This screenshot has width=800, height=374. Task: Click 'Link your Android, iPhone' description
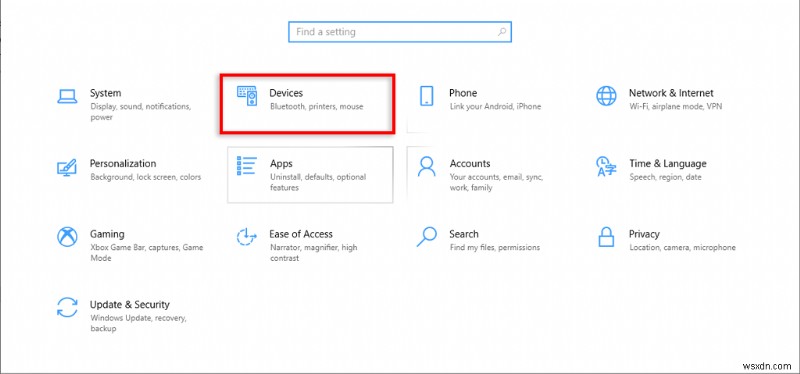click(495, 107)
